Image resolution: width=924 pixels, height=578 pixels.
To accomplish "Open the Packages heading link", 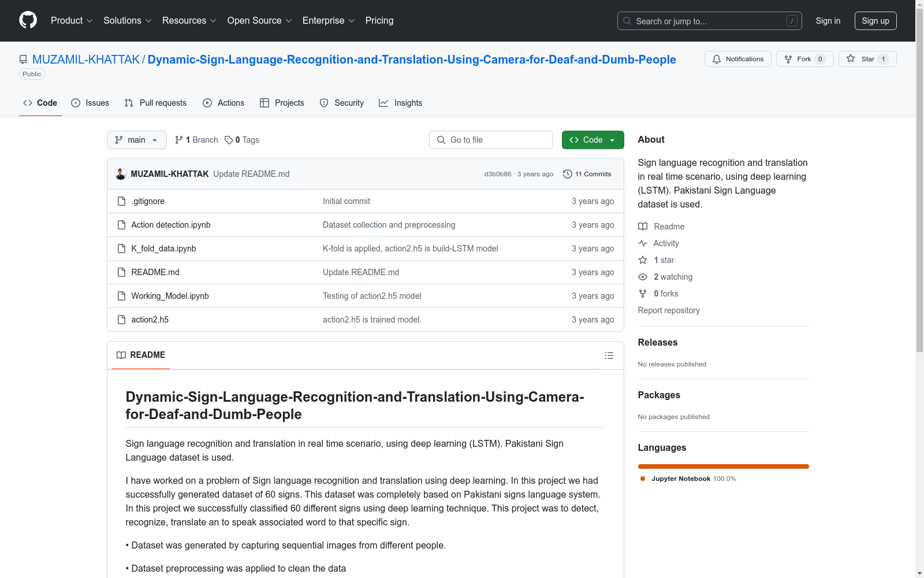I will coord(659,395).
